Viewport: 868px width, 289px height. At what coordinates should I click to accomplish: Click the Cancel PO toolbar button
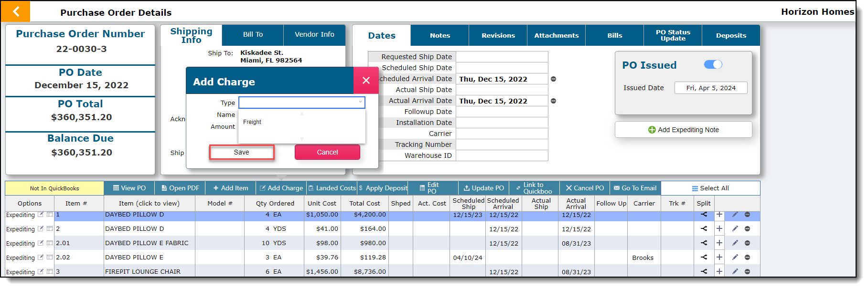click(x=585, y=188)
